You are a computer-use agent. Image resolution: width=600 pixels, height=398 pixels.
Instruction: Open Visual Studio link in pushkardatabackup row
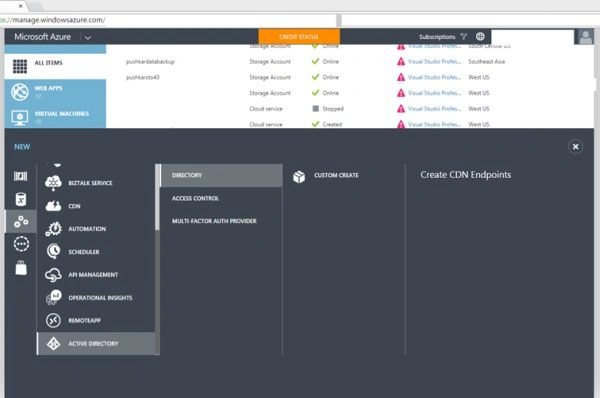pos(434,62)
